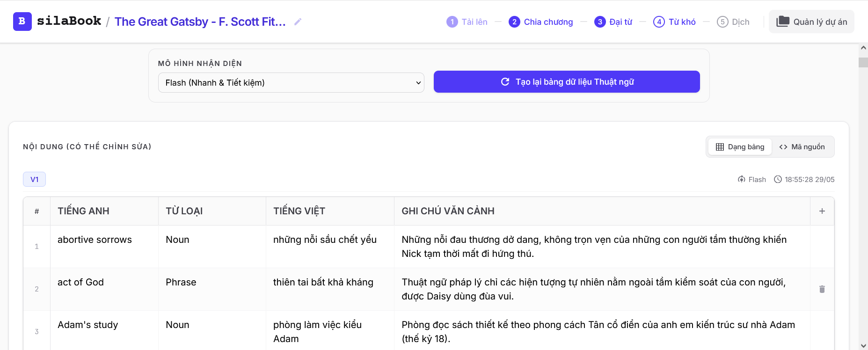Image resolution: width=868 pixels, height=350 pixels.
Task: Edit the note beginning Những nỗi đau thương
Action: point(602,247)
